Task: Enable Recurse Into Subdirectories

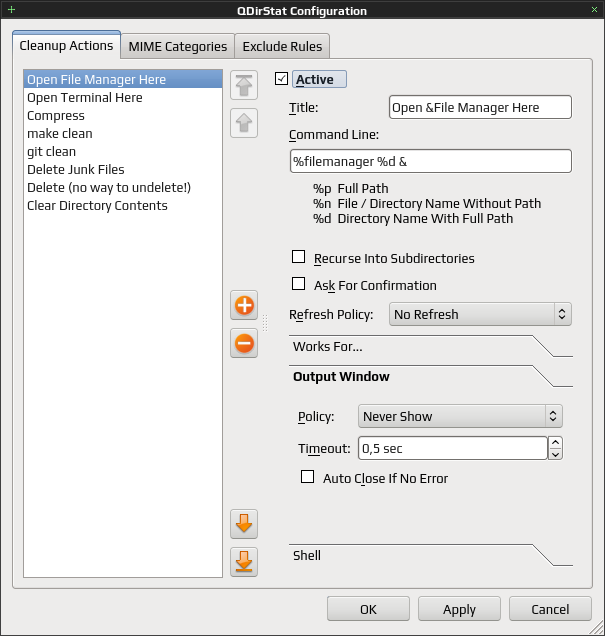Action: click(298, 257)
